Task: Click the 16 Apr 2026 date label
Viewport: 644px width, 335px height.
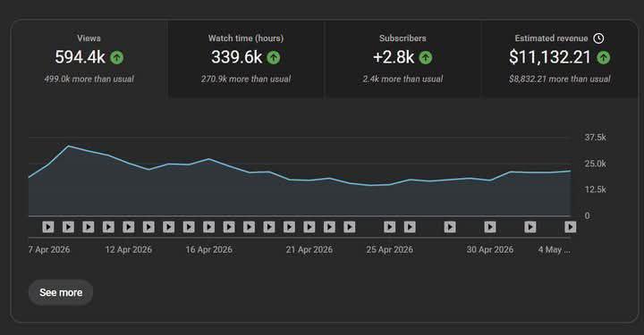Action: point(208,249)
